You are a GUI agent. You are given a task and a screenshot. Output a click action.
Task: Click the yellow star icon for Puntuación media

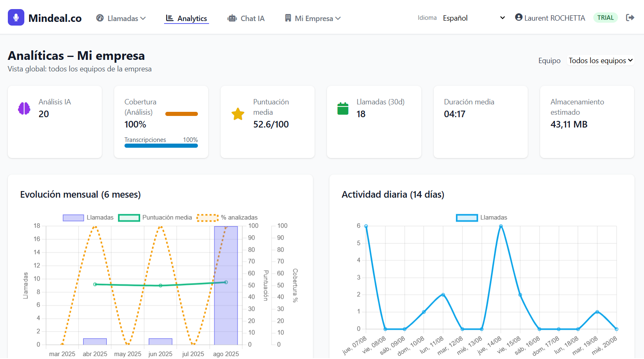[237, 114]
